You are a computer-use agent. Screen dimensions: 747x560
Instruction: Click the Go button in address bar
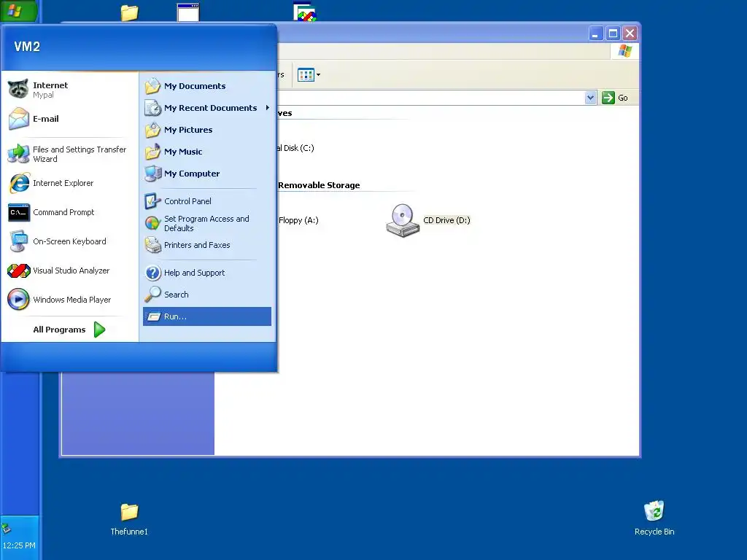[x=615, y=98]
